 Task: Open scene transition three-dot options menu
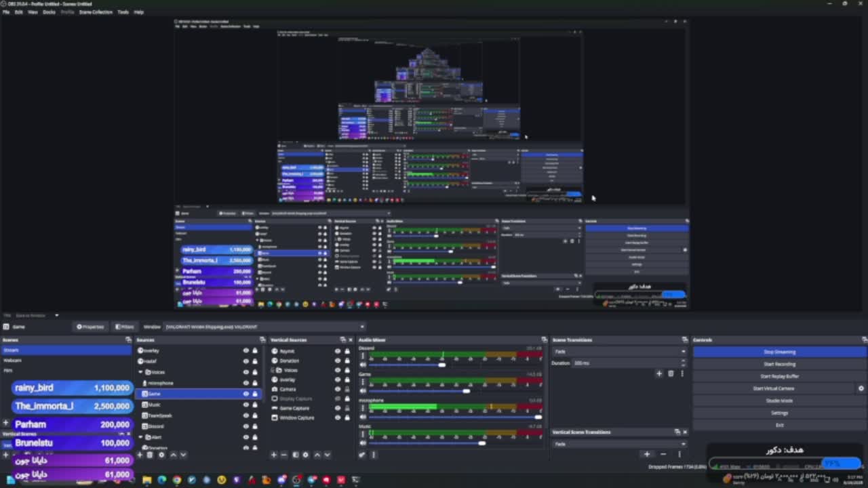682,373
